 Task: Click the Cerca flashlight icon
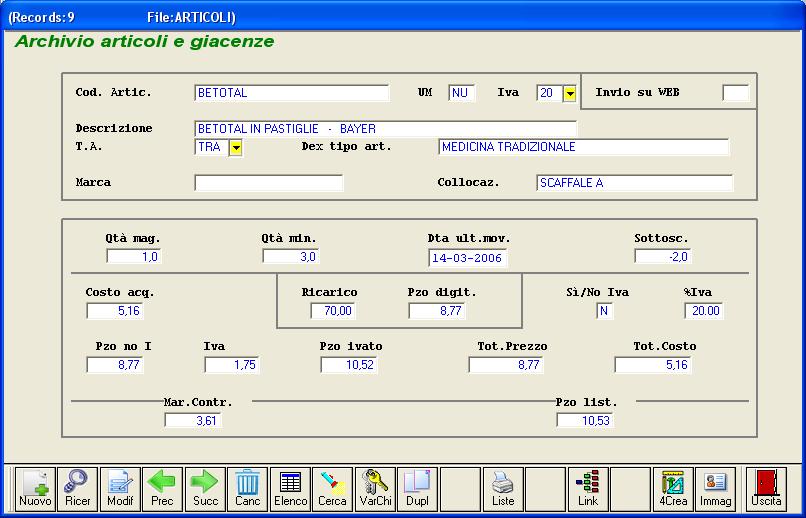point(333,489)
